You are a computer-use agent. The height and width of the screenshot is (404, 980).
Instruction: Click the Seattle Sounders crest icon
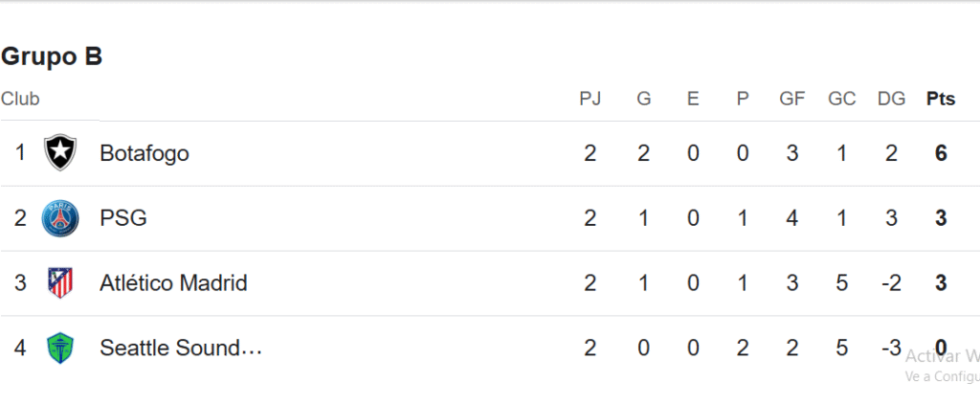click(x=60, y=348)
